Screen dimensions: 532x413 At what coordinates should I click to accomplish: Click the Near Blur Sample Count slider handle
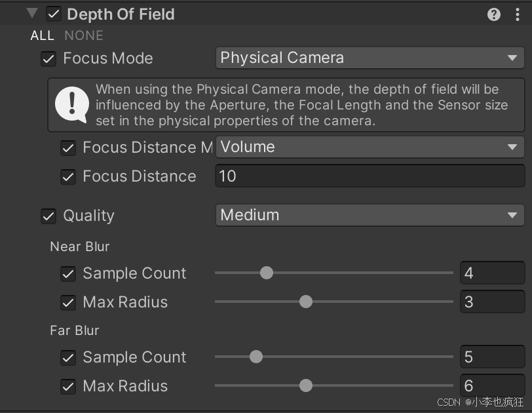[x=267, y=273]
